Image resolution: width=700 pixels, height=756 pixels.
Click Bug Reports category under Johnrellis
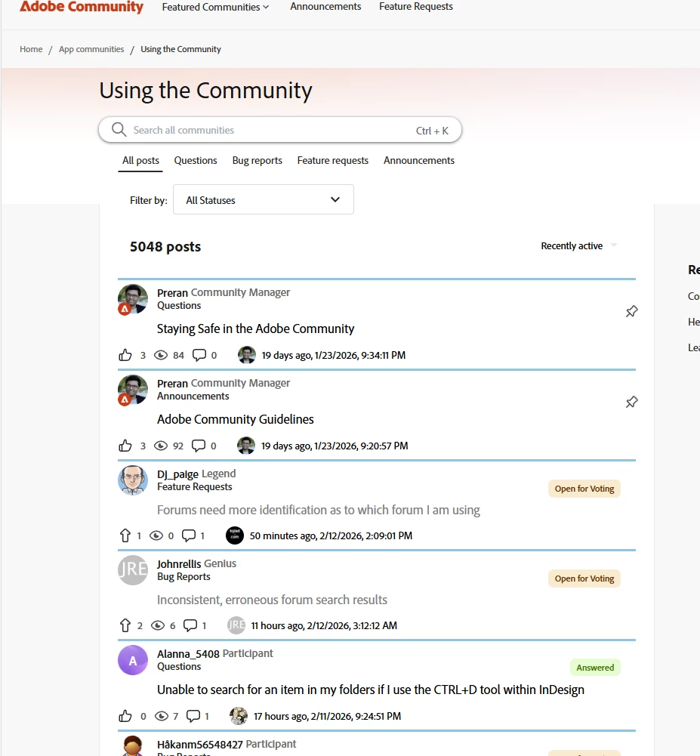tap(183, 577)
